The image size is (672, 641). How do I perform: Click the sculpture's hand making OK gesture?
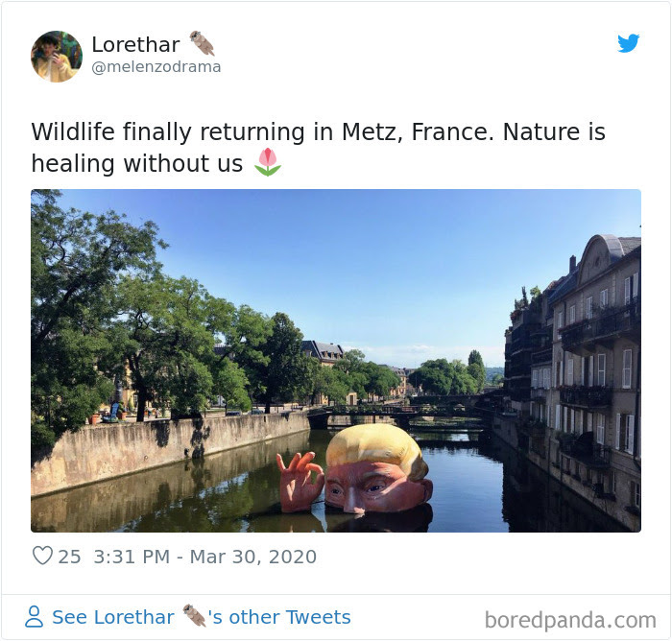[300, 481]
